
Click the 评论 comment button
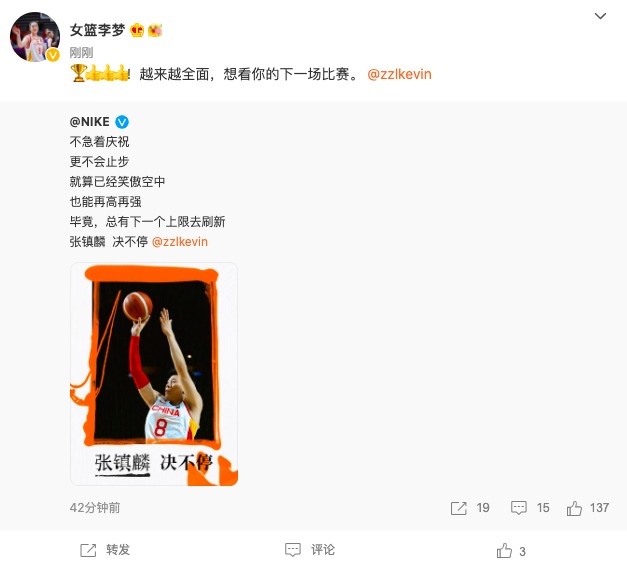pyautogui.click(x=310, y=550)
